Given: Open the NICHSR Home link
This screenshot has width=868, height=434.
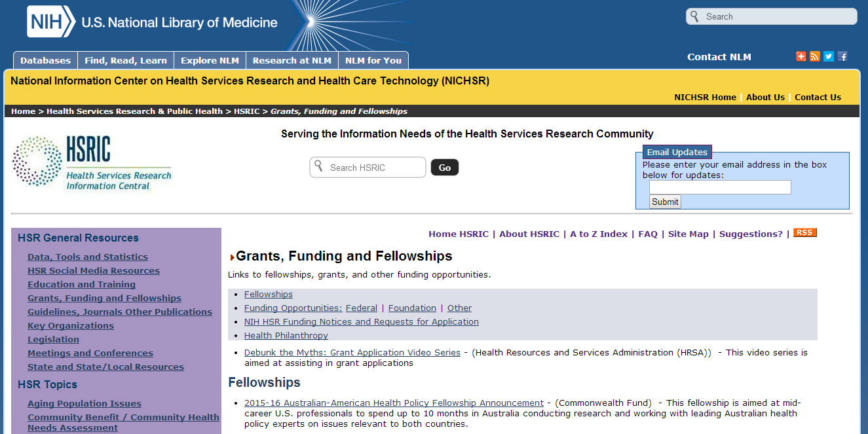Looking at the screenshot, I should tap(705, 97).
